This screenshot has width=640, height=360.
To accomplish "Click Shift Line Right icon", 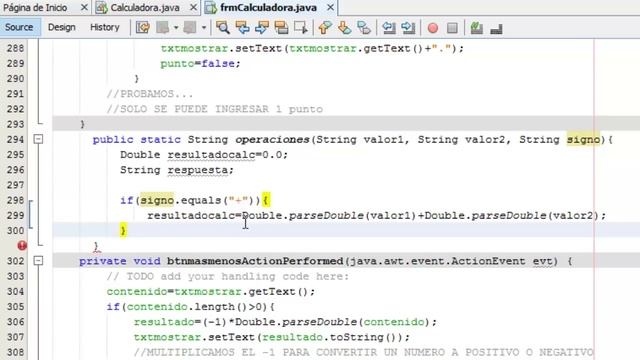I will (x=408, y=28).
